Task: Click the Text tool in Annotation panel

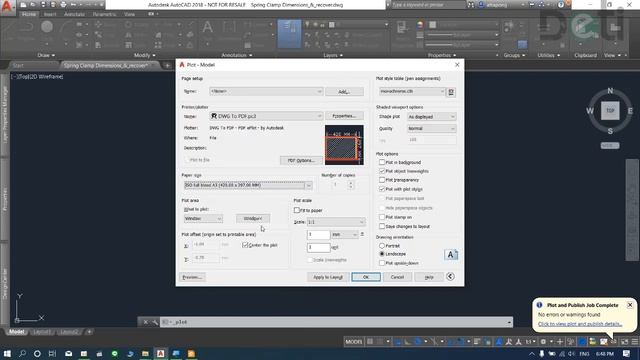Action: (207, 28)
